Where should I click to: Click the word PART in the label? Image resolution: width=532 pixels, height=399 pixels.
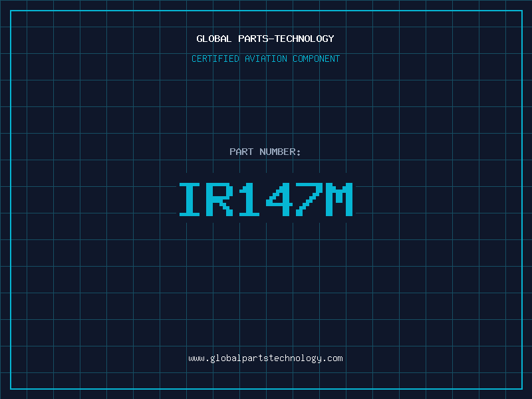241,152
